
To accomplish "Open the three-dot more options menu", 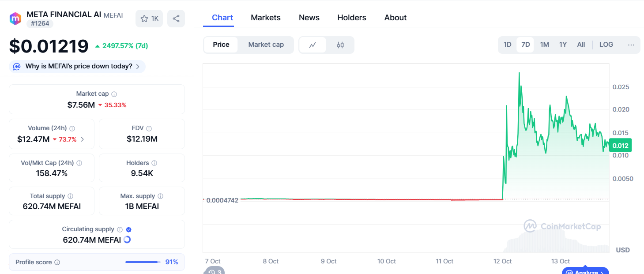I will click(631, 45).
